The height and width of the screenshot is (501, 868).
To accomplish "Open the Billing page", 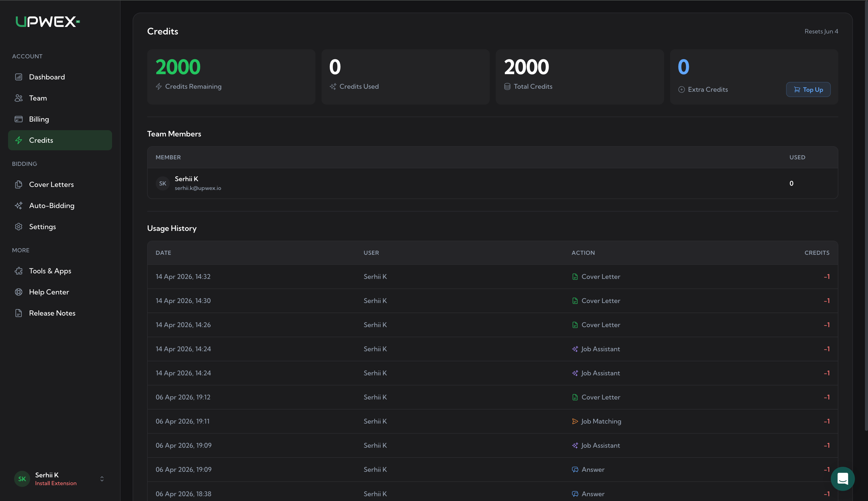I will [60, 119].
